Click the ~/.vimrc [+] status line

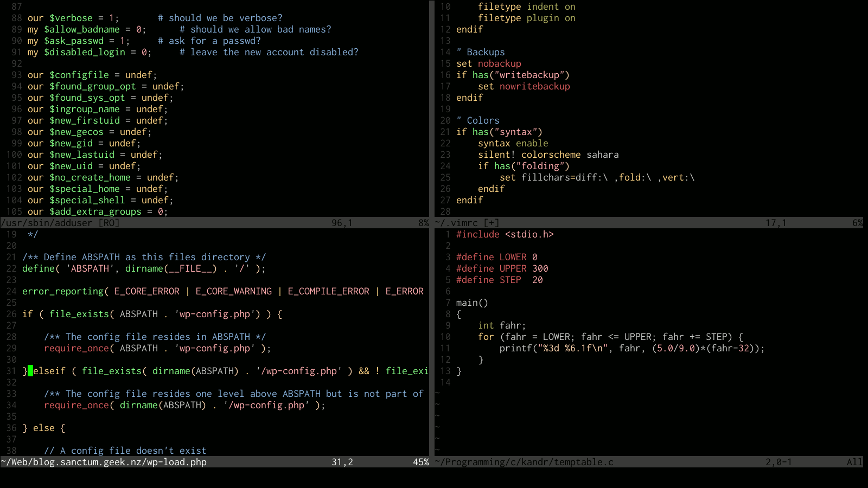648,223
